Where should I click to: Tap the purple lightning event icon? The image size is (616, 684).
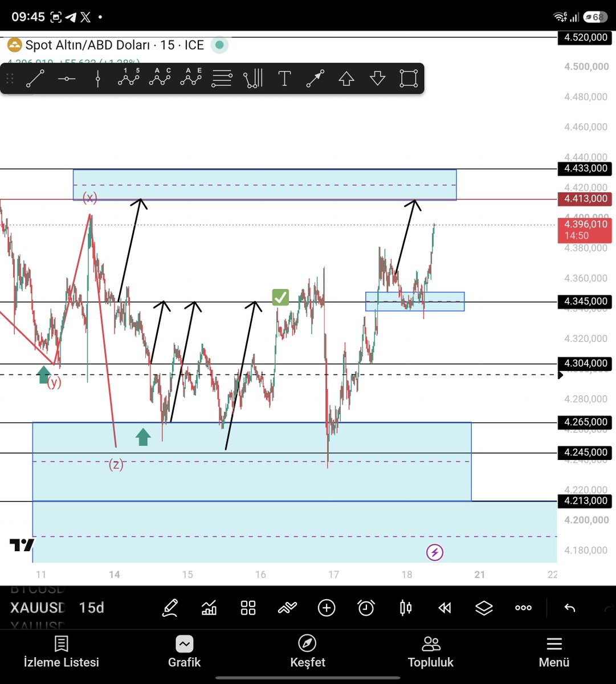pos(435,552)
